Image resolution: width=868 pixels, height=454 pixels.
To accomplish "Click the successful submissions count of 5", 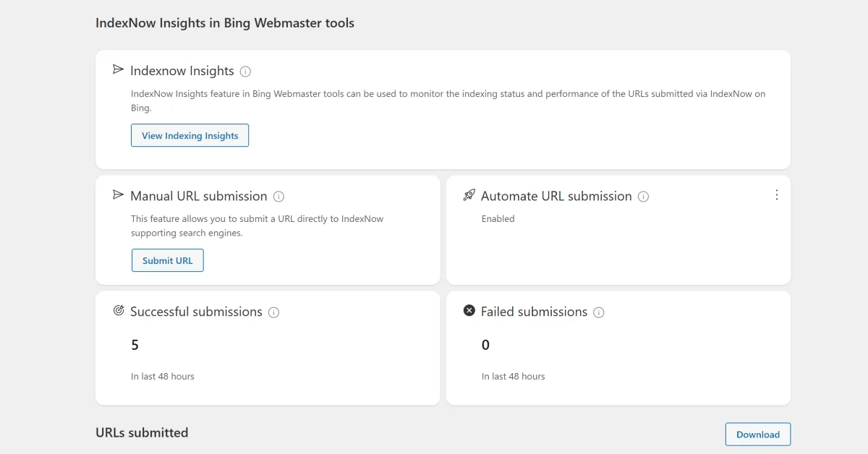I will point(135,345).
